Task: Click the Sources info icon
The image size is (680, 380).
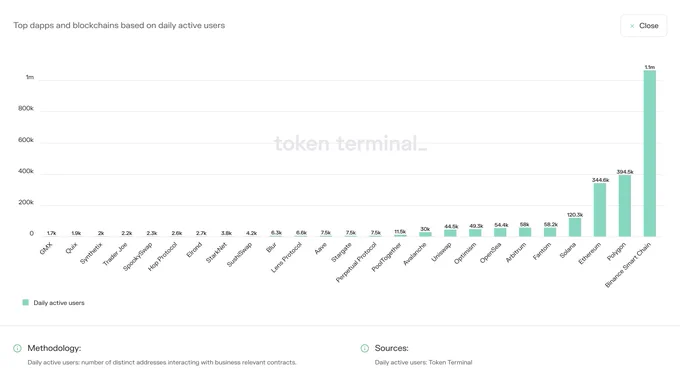Action: pyautogui.click(x=365, y=348)
